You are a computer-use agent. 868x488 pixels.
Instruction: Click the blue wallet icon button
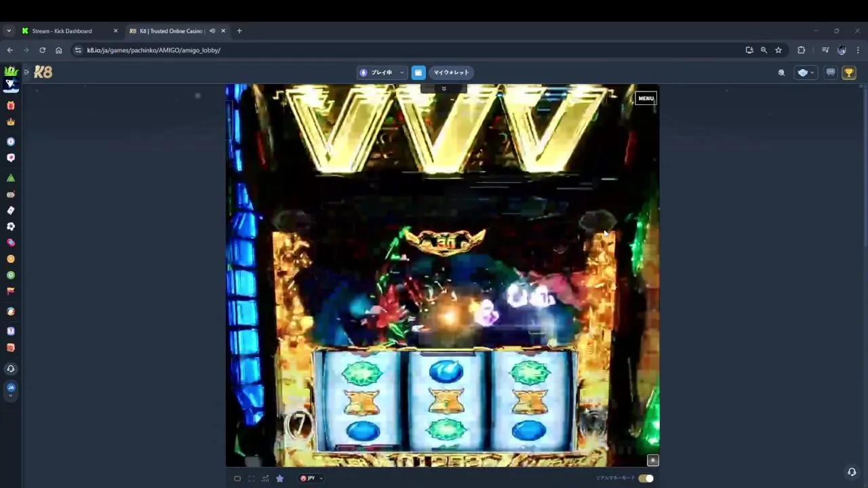pyautogui.click(x=418, y=73)
